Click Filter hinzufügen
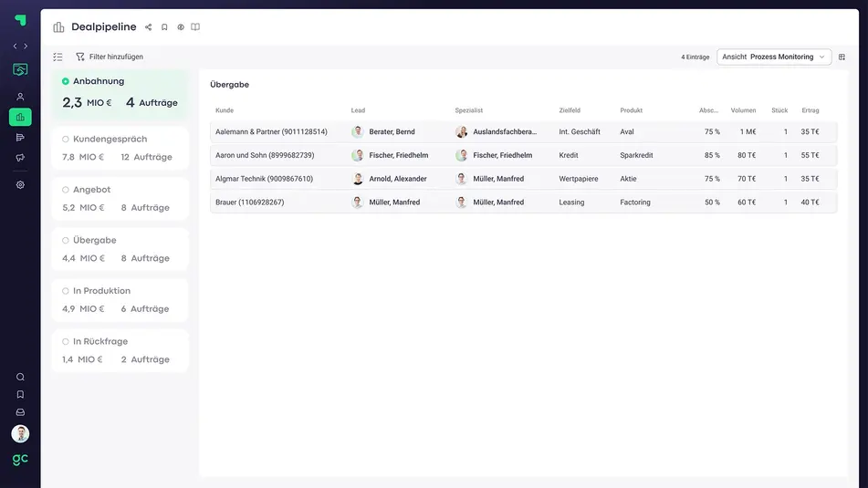Screen dimensions: 868x488 point(110,57)
